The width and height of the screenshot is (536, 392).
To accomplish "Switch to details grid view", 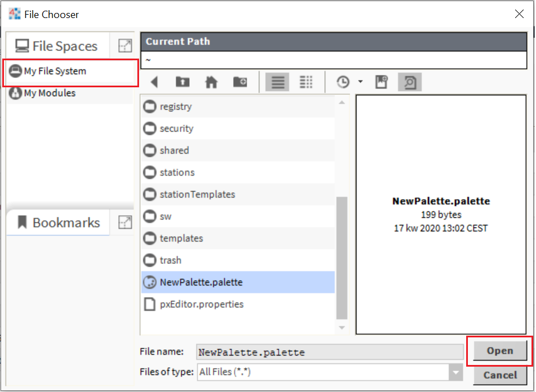I will click(306, 82).
